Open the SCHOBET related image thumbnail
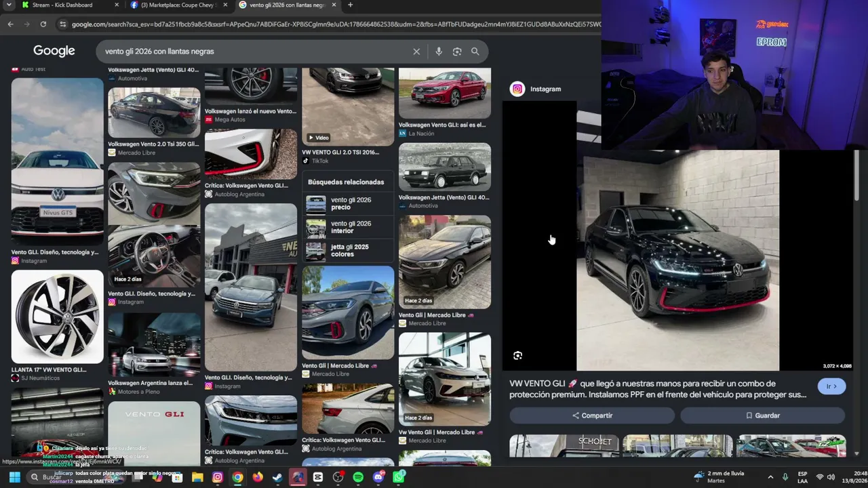The width and height of the screenshot is (868, 488). 564,446
